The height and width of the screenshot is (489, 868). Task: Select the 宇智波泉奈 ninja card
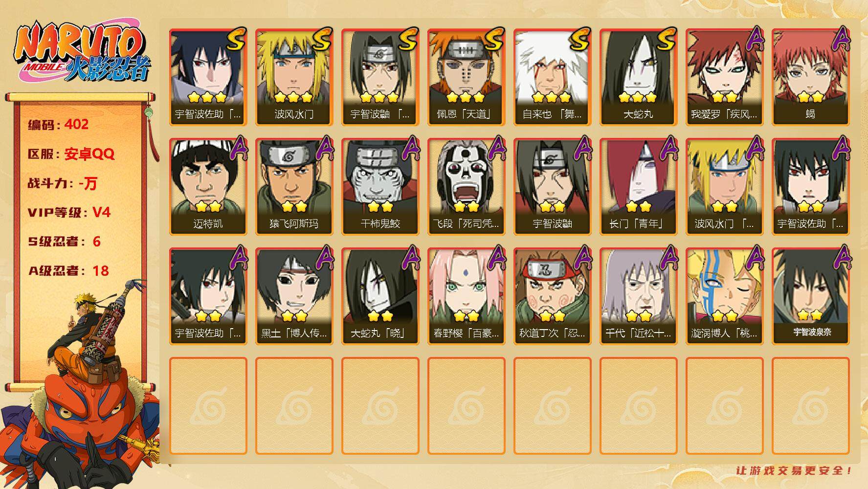coord(810,296)
